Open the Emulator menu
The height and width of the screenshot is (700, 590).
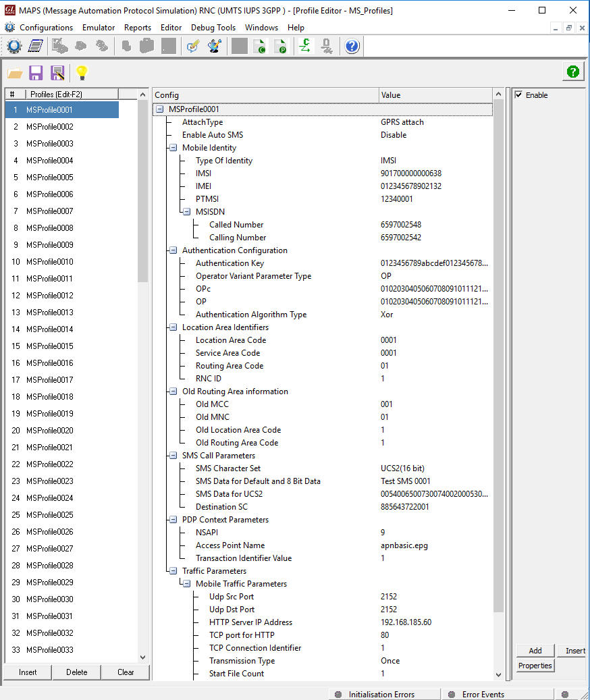(x=98, y=28)
